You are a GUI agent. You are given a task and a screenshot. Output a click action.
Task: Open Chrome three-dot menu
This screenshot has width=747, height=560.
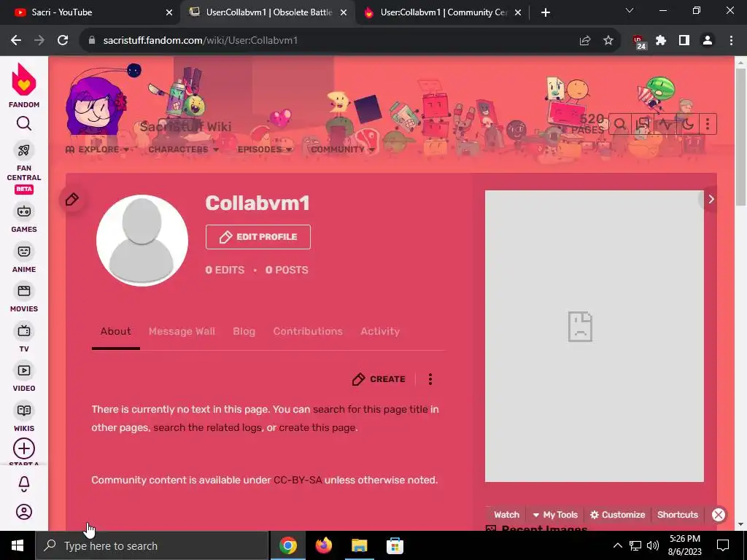pos(731,41)
